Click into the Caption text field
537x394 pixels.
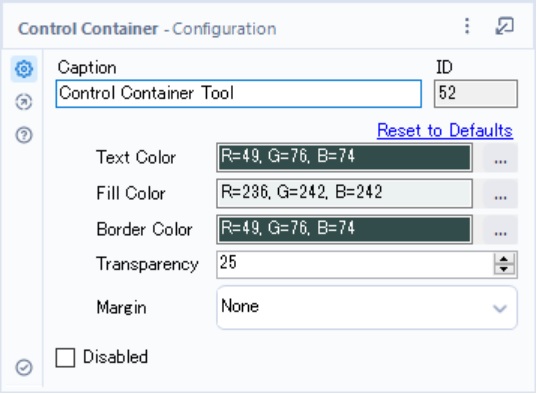[x=239, y=94]
